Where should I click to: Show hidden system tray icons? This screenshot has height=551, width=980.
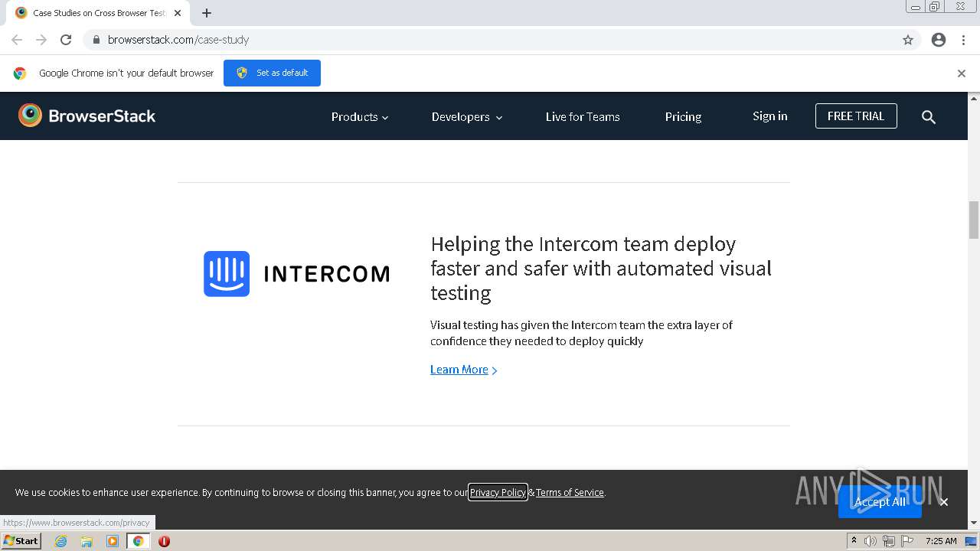point(854,541)
